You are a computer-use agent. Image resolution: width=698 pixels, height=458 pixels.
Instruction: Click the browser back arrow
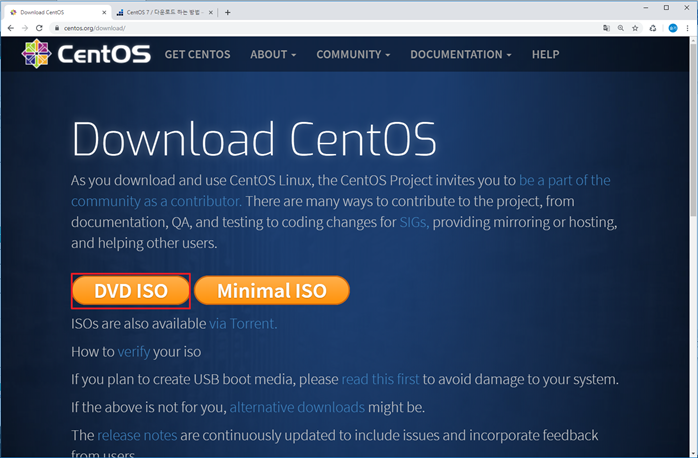coord(11,28)
